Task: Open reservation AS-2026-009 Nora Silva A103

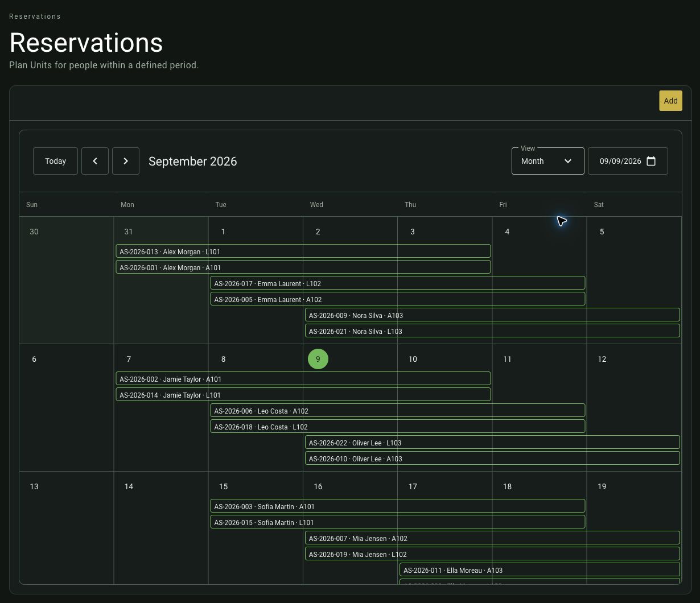Action: (x=492, y=315)
